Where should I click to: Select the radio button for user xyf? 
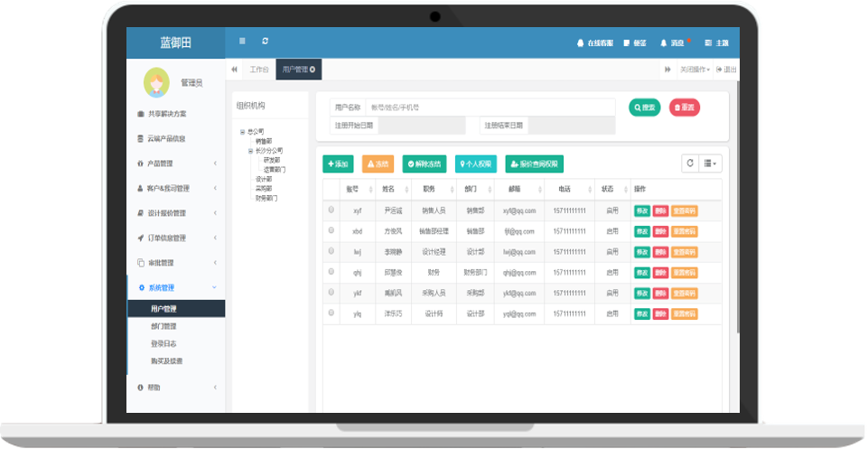click(x=331, y=210)
